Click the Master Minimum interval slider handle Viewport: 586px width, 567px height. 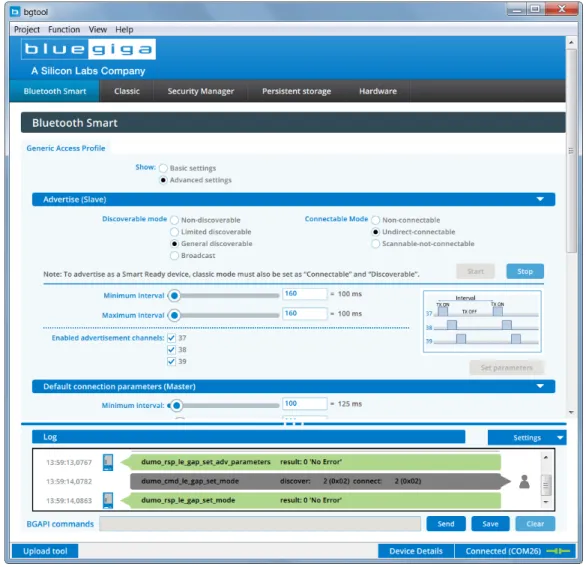(176, 406)
